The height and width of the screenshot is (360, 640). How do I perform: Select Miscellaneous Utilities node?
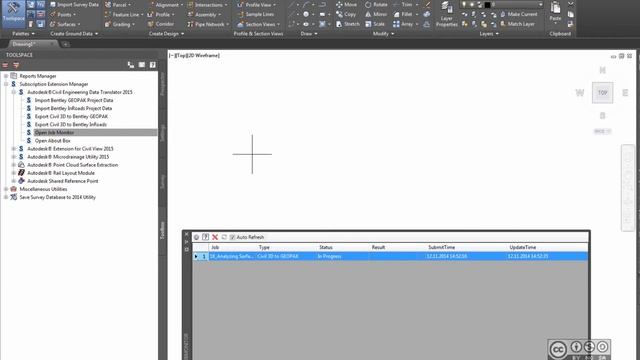tap(43, 189)
